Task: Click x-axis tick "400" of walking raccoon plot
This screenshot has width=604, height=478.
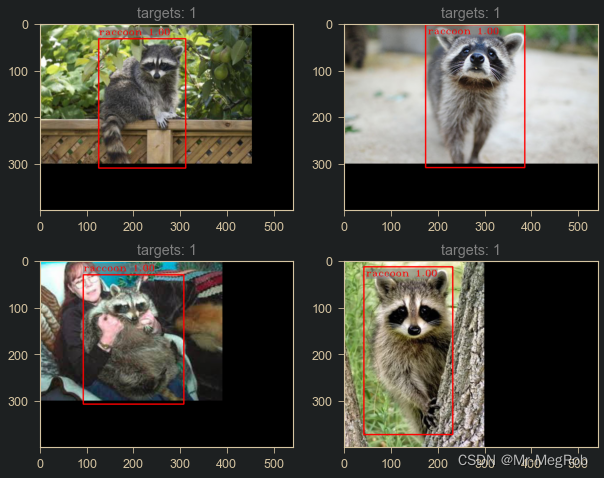Action: pyautogui.click(x=531, y=227)
